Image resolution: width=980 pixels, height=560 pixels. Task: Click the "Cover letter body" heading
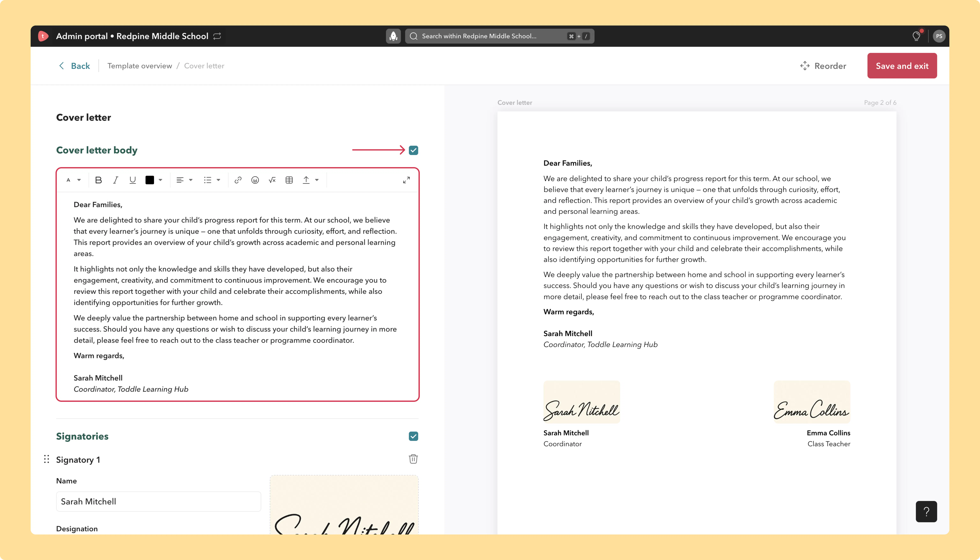coord(97,150)
